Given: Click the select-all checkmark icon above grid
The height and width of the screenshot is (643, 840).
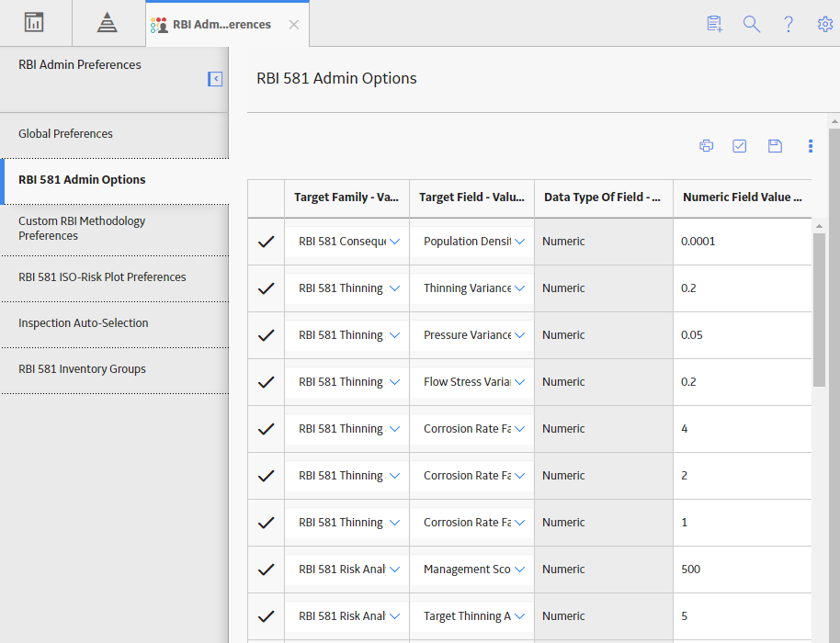Looking at the screenshot, I should pyautogui.click(x=739, y=146).
